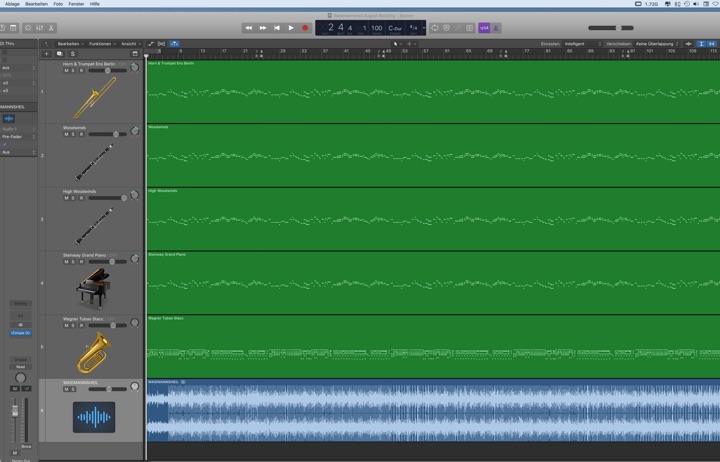This screenshot has width=720, height=462.
Task: Solo the Woodwinds track
Action: tap(73, 134)
